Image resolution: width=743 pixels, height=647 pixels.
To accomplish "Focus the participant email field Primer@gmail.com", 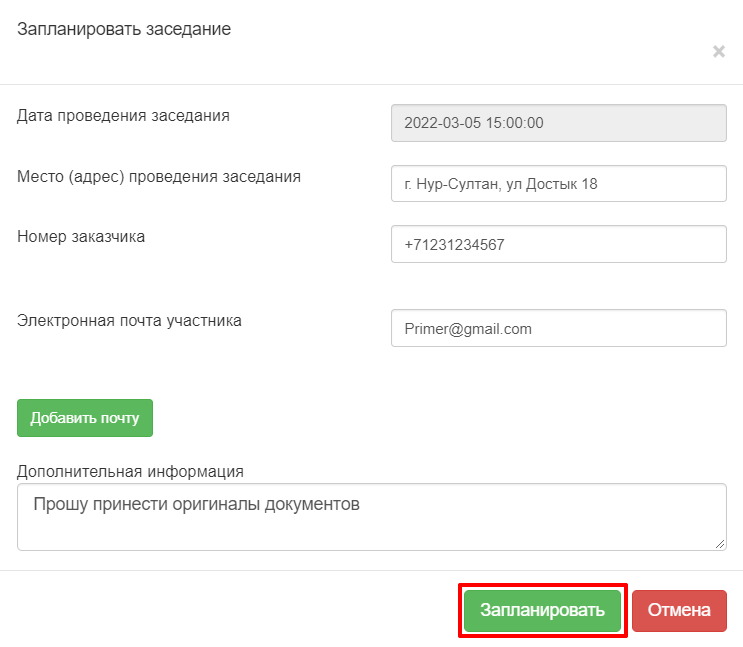I will click(x=559, y=328).
